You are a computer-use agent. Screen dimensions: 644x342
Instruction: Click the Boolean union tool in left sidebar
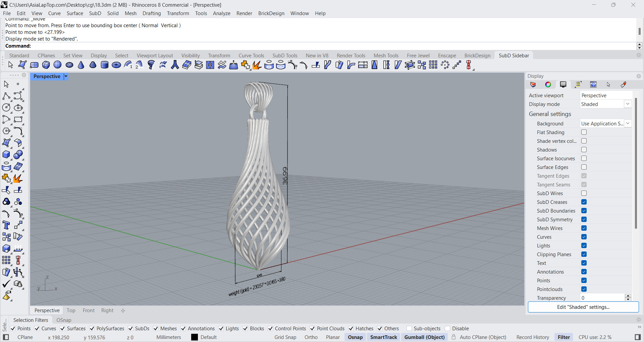click(18, 155)
